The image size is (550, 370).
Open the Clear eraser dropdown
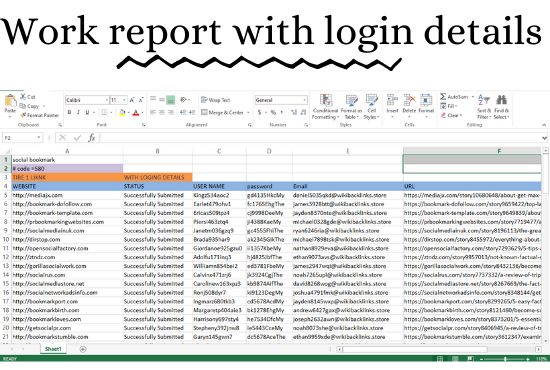point(451,115)
